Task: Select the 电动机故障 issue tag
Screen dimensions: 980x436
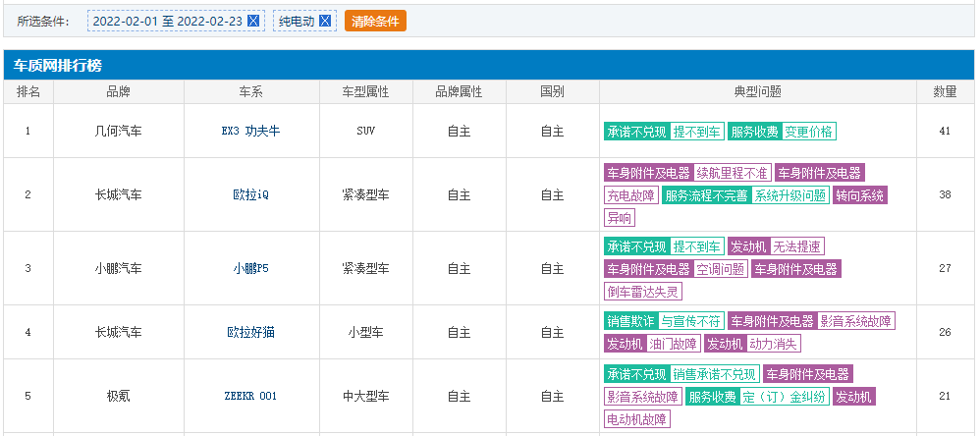Action: [x=636, y=419]
